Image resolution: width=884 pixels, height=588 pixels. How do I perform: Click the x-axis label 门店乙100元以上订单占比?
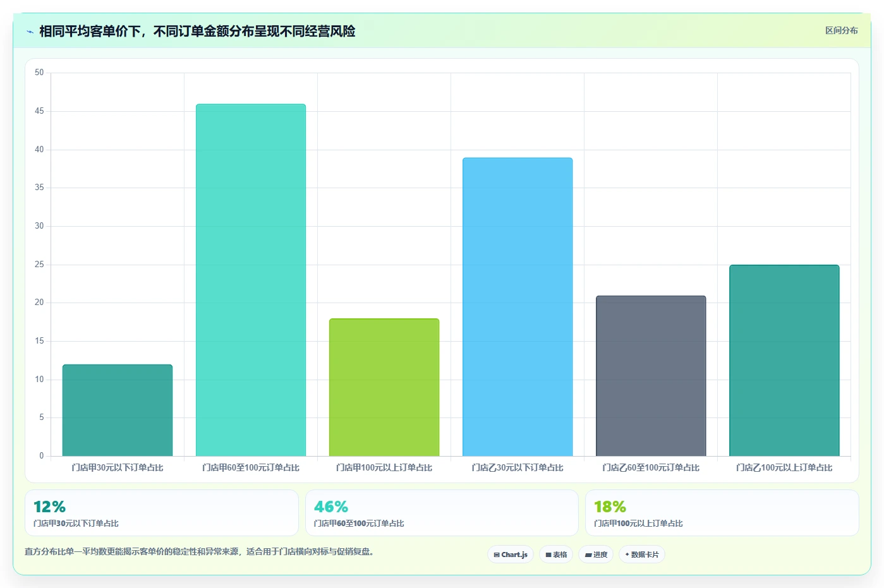pyautogui.click(x=784, y=467)
